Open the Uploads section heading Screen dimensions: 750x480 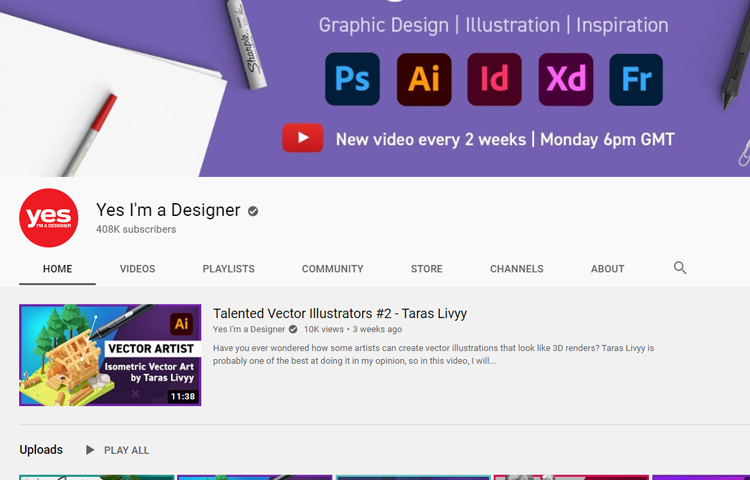point(41,450)
